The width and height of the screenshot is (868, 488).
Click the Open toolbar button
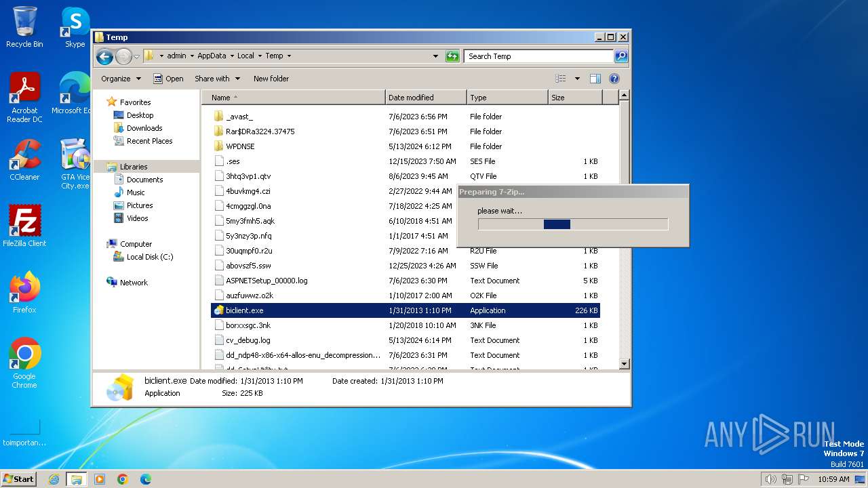[168, 79]
